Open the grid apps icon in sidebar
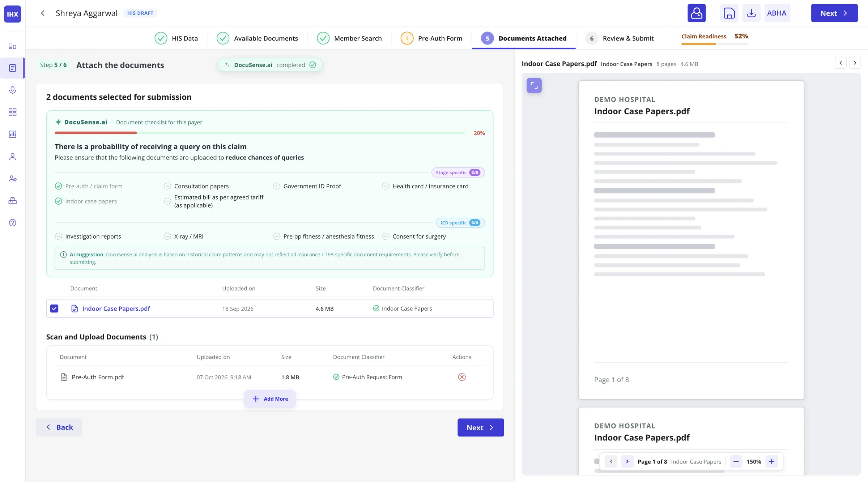 coord(13,112)
